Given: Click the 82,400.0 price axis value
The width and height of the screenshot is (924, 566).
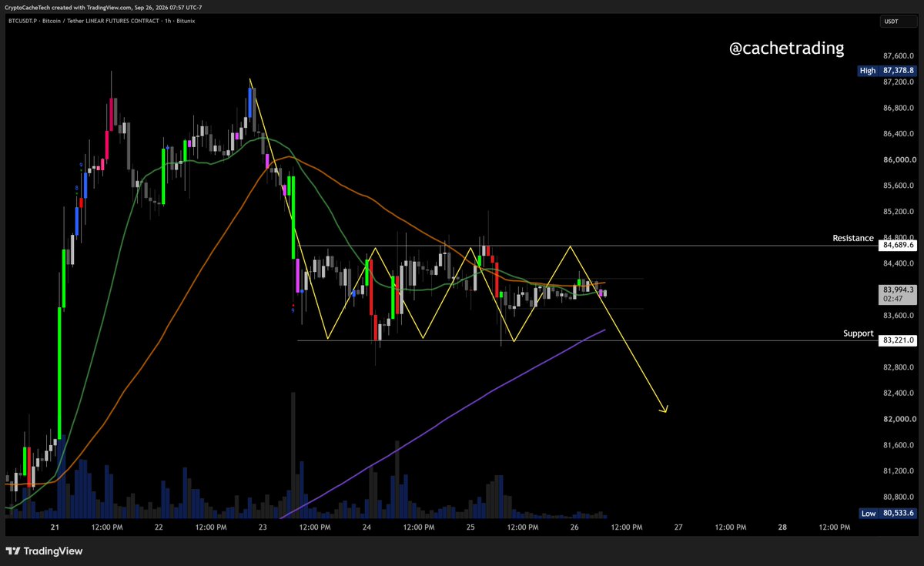Looking at the screenshot, I should [x=899, y=394].
